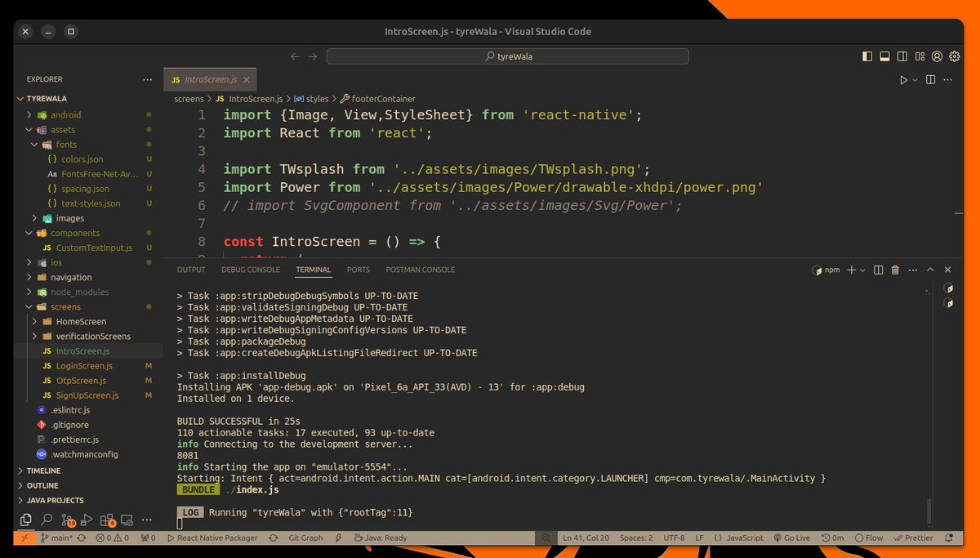The width and height of the screenshot is (980, 558).
Task: Open new terminal profile dropdown arrow
Action: 862,270
